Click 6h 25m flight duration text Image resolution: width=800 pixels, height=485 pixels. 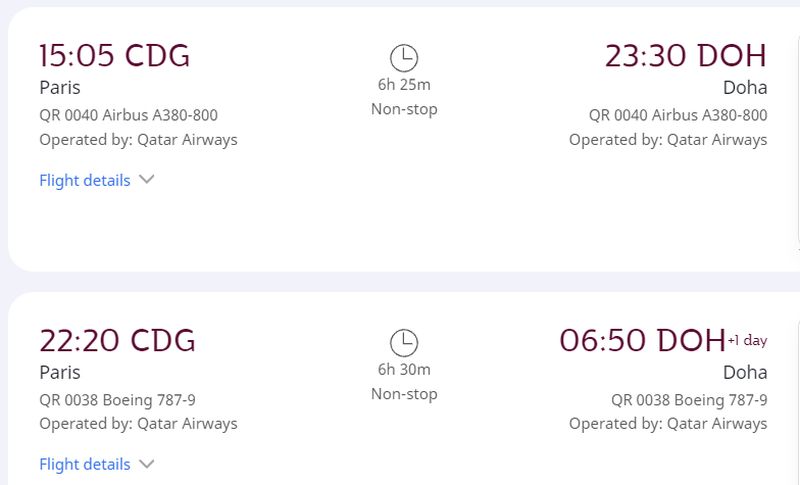[x=404, y=85]
